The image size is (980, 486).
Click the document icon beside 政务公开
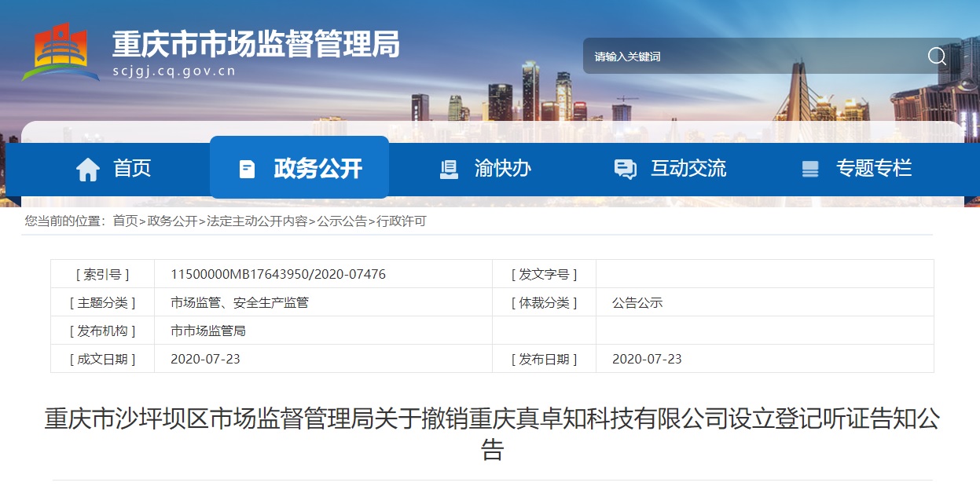coord(247,169)
